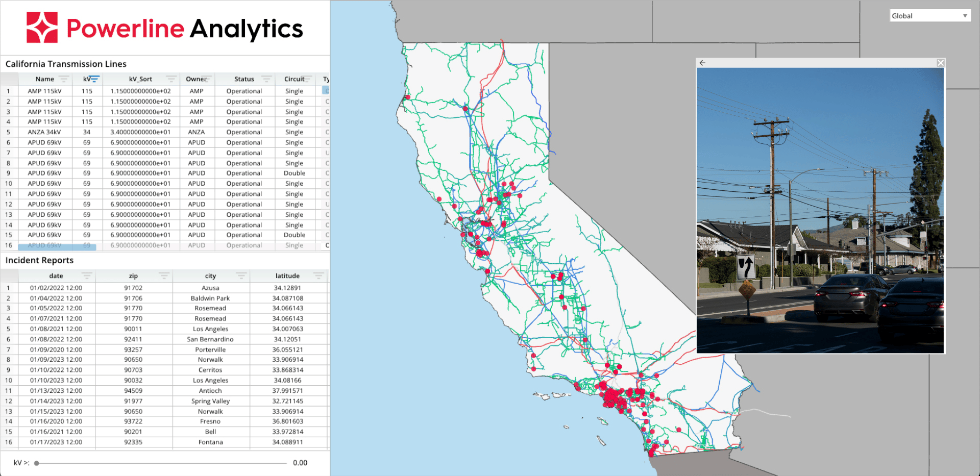This screenshot has height=476, width=980.
Task: Select the Double circuit cell in row 15
Action: (x=295, y=235)
